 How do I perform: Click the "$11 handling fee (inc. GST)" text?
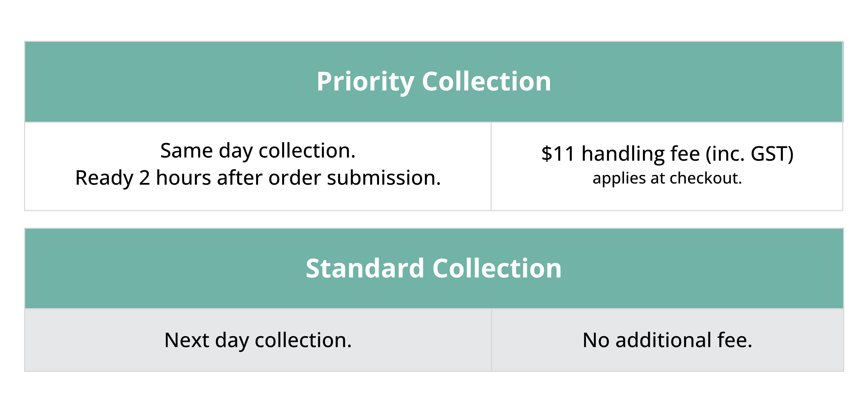(667, 153)
